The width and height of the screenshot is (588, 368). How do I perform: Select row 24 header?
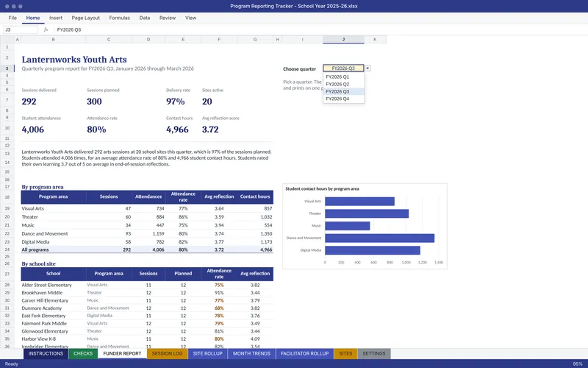tap(7, 250)
